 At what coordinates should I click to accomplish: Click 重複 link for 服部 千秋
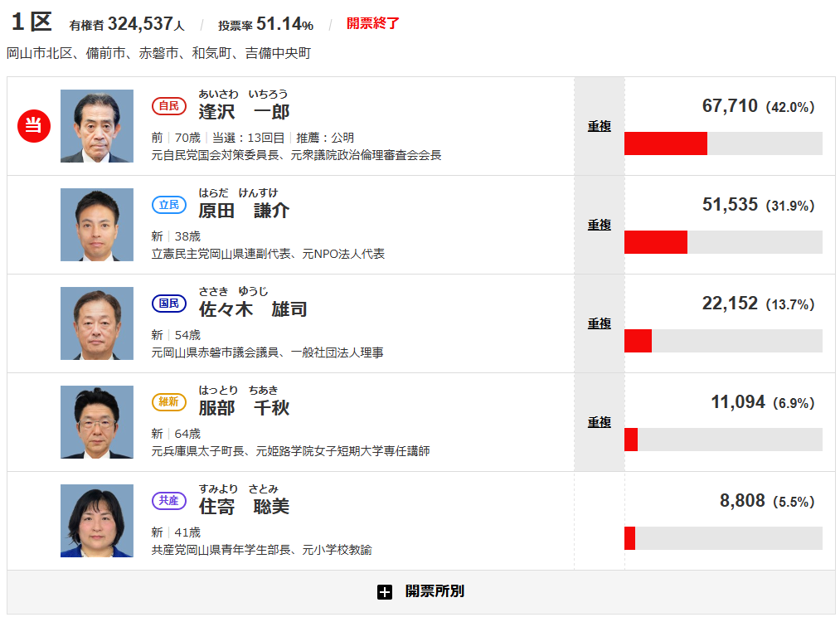click(x=600, y=422)
